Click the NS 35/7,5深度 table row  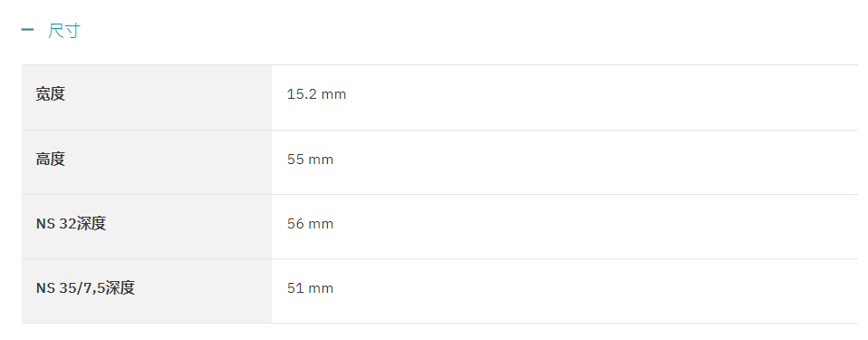coord(439,291)
